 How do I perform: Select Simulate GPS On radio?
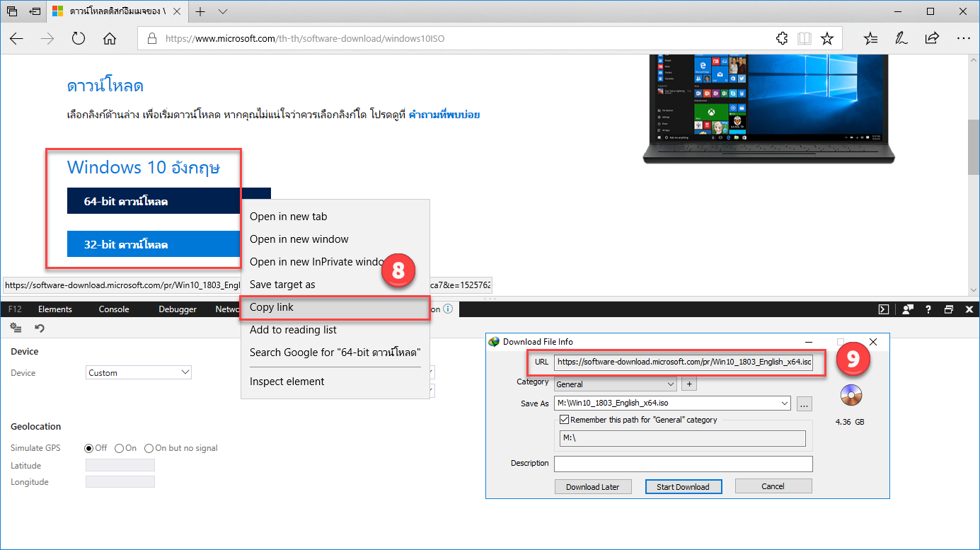(119, 448)
